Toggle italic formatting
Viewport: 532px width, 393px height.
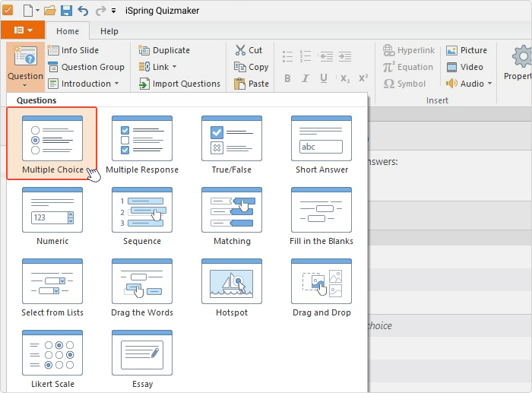point(305,78)
